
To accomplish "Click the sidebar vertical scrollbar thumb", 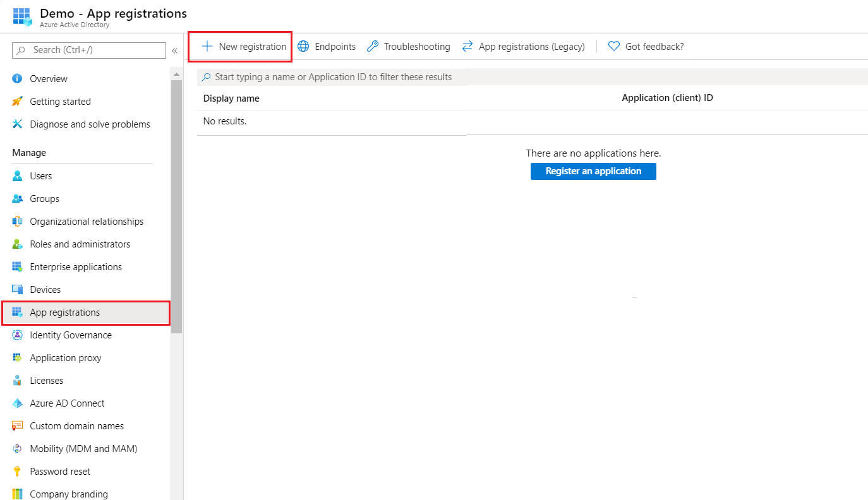I will pos(177,206).
